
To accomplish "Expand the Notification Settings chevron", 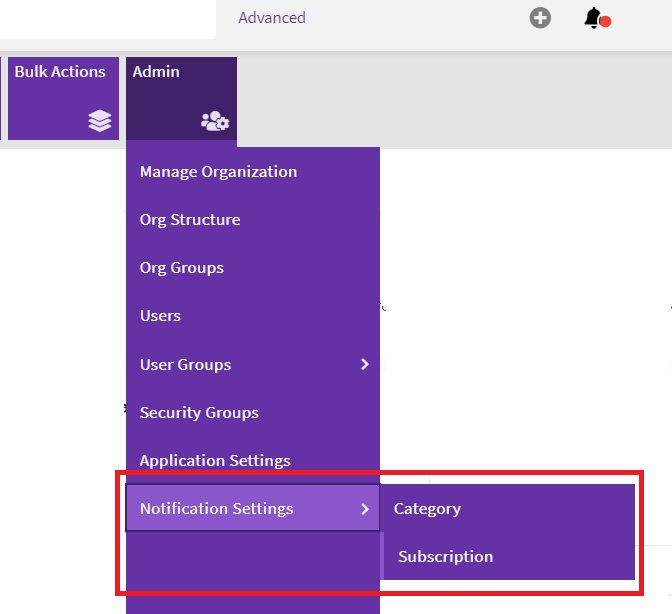I will [x=365, y=509].
